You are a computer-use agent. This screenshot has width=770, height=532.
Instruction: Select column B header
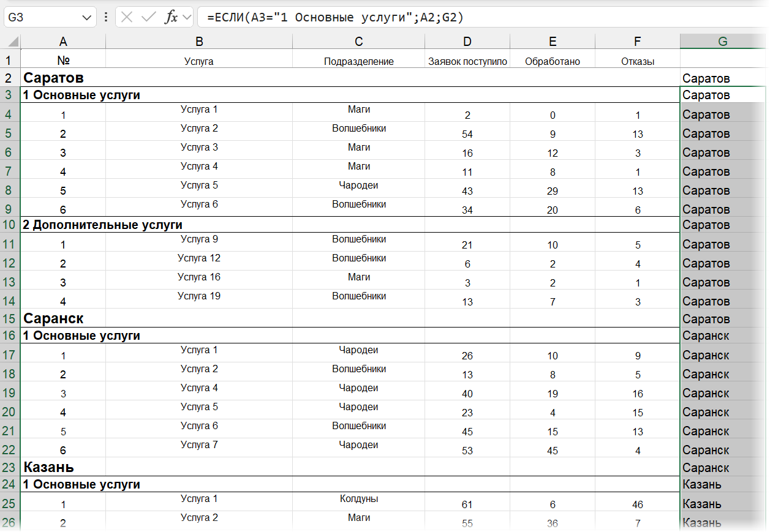(199, 42)
